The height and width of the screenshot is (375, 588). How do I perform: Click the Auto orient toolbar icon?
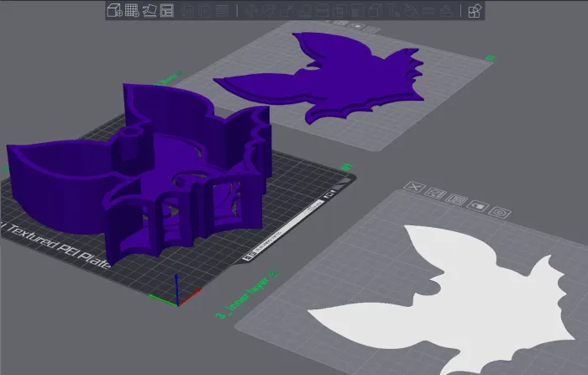(x=149, y=11)
